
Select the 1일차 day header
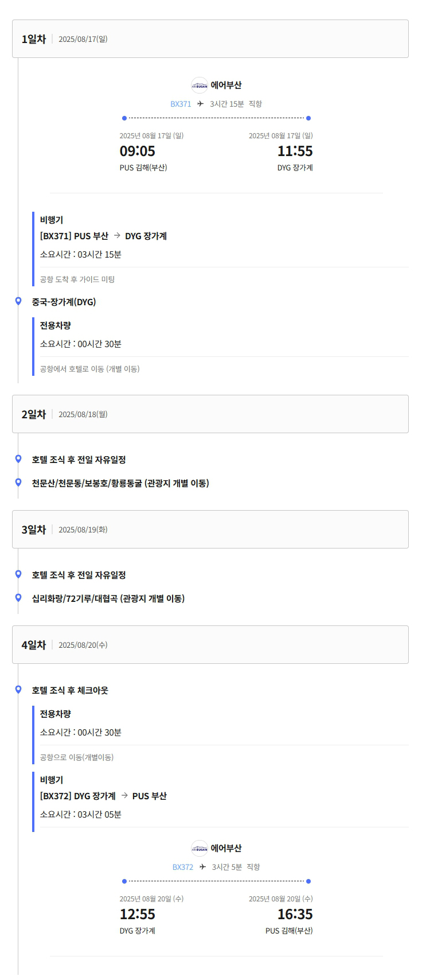click(x=210, y=39)
